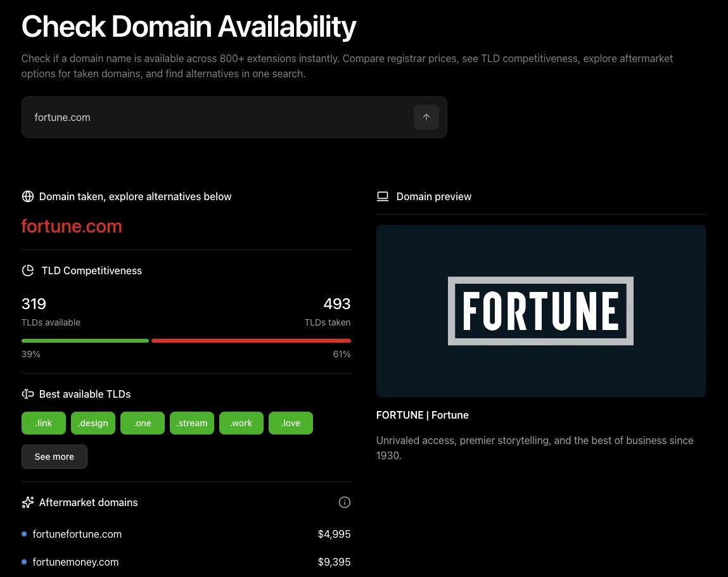The image size is (728, 577).
Task: Click the signpost icon beside Best available TLDs
Action: click(28, 394)
